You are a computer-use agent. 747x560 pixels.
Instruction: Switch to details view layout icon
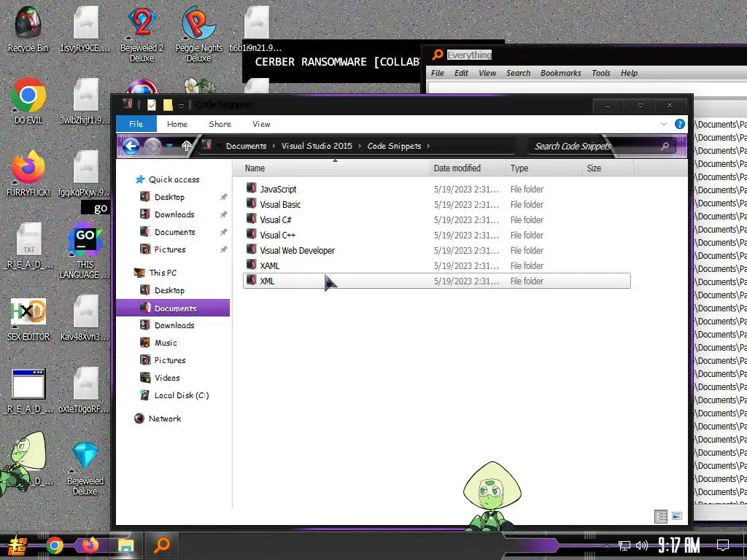coord(661,516)
